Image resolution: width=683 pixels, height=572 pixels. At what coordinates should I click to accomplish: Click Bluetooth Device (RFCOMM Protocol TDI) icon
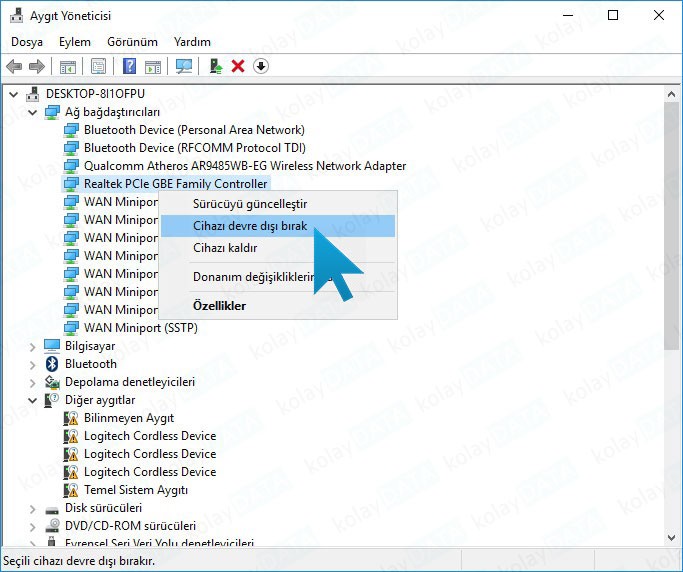(71, 148)
